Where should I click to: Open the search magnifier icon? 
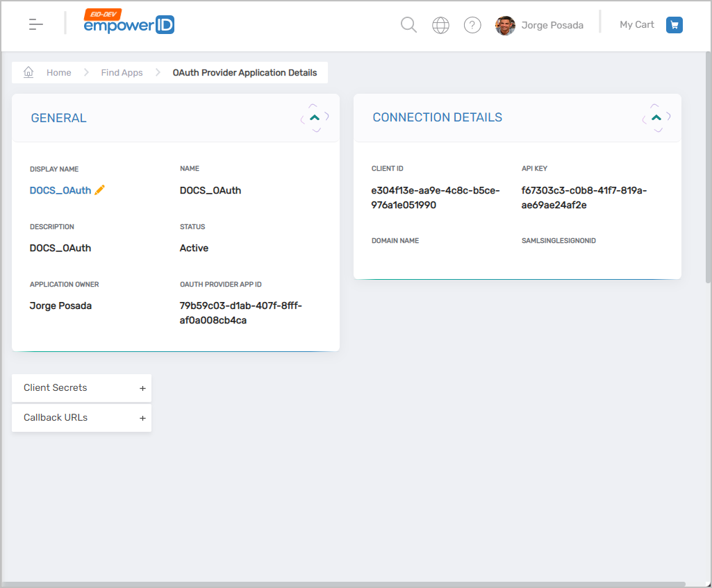pos(409,26)
